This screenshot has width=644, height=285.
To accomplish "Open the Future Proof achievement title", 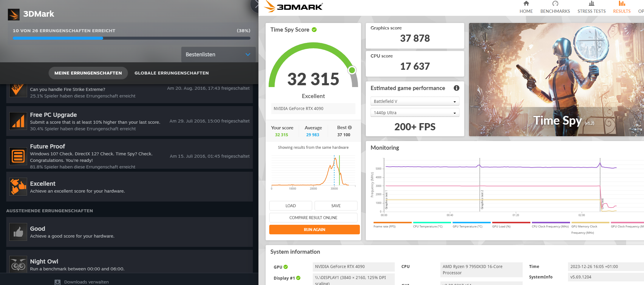I will [x=47, y=146].
